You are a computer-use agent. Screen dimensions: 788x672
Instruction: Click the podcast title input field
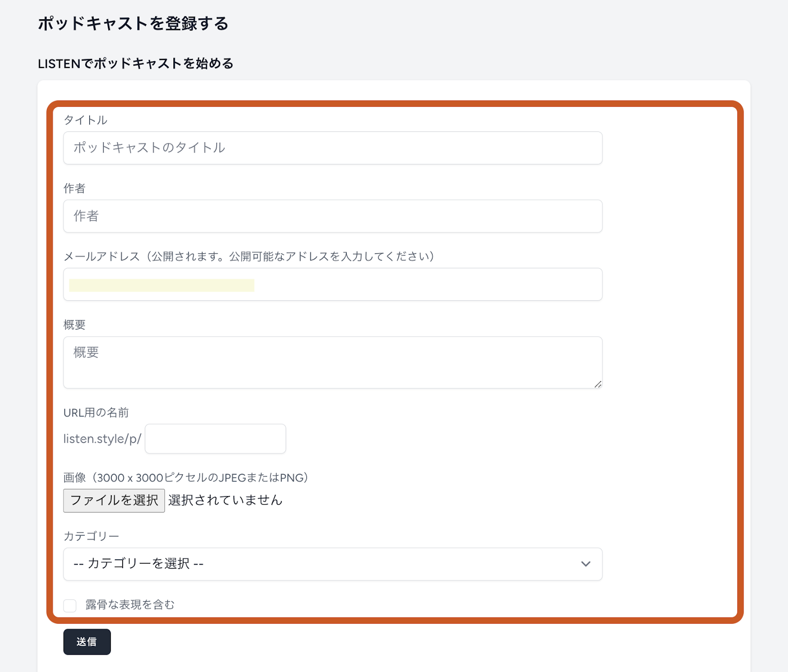pos(332,148)
